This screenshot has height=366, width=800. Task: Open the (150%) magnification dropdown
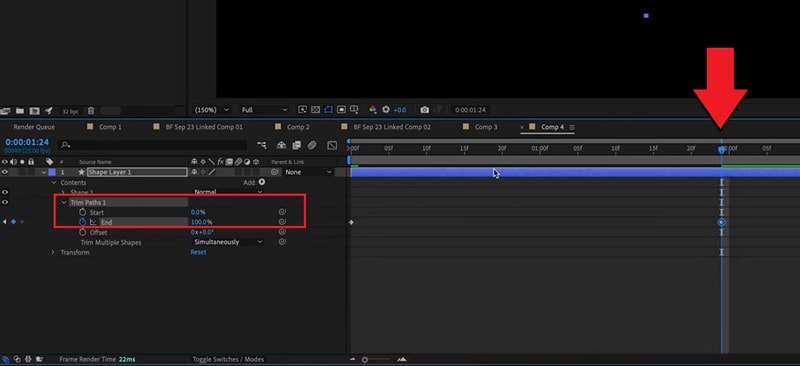212,110
